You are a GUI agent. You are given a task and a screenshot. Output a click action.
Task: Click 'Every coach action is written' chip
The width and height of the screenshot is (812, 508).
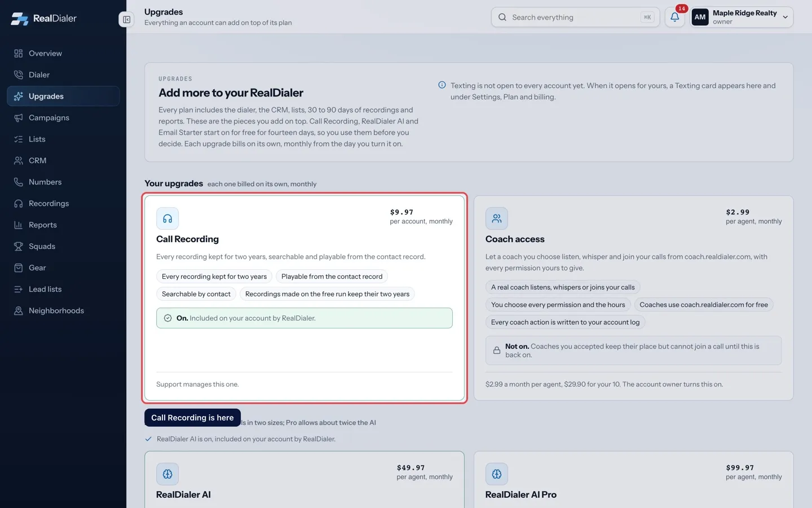[x=565, y=322]
